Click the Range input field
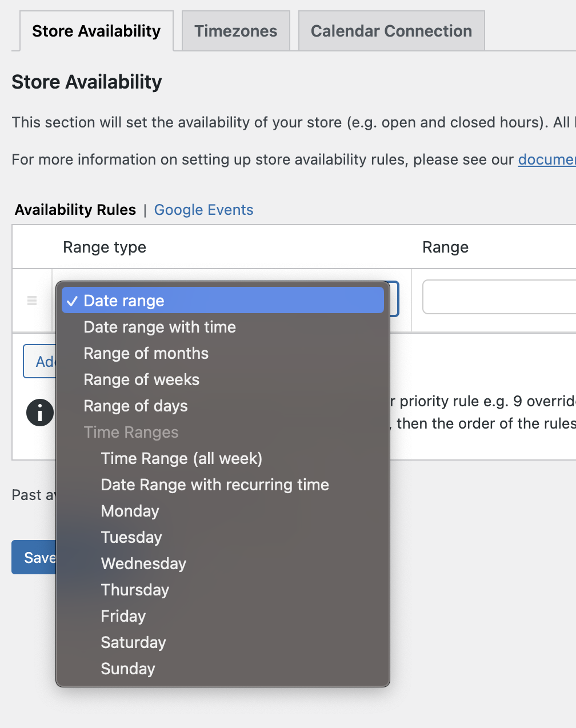 (x=498, y=297)
